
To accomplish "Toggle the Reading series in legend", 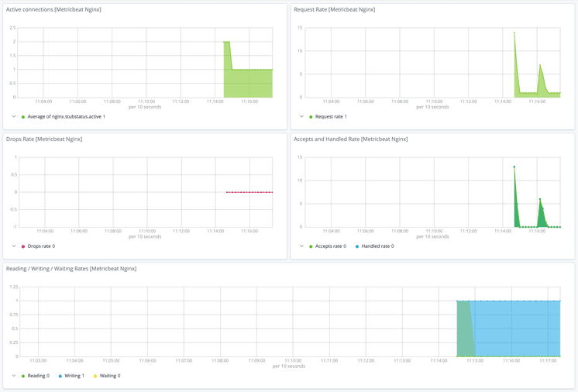I will [x=37, y=376].
